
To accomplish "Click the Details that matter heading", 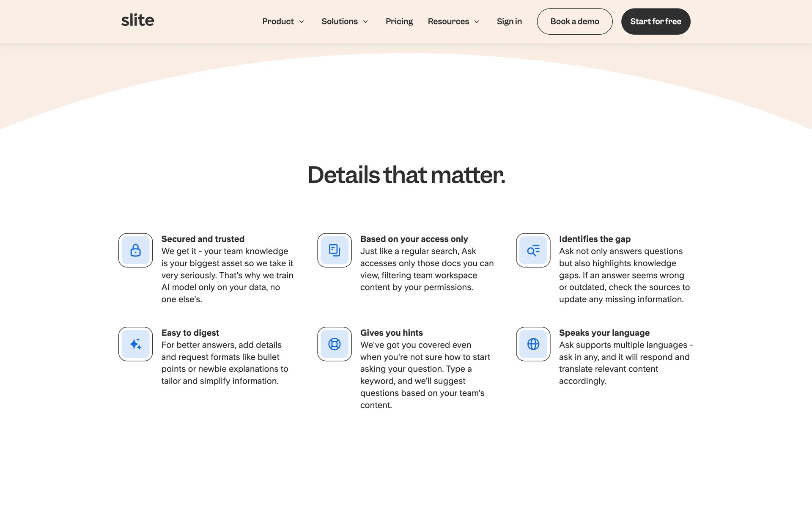I will (406, 175).
